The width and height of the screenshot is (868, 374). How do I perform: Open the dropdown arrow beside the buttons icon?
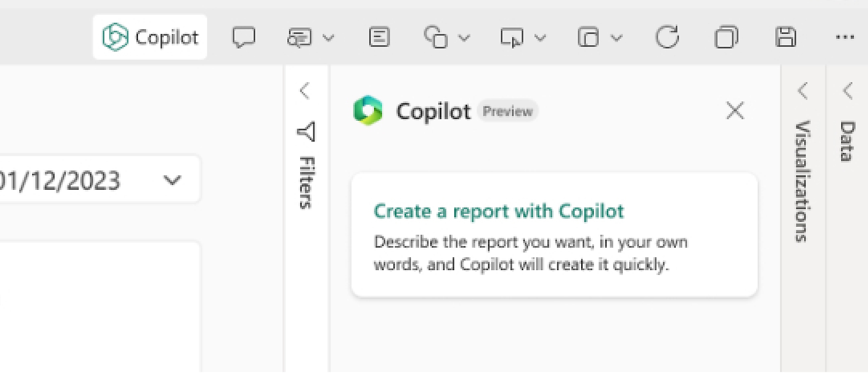click(x=540, y=38)
